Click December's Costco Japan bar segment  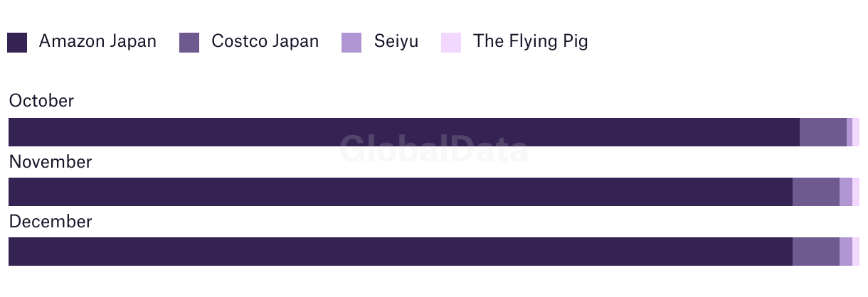(x=815, y=252)
